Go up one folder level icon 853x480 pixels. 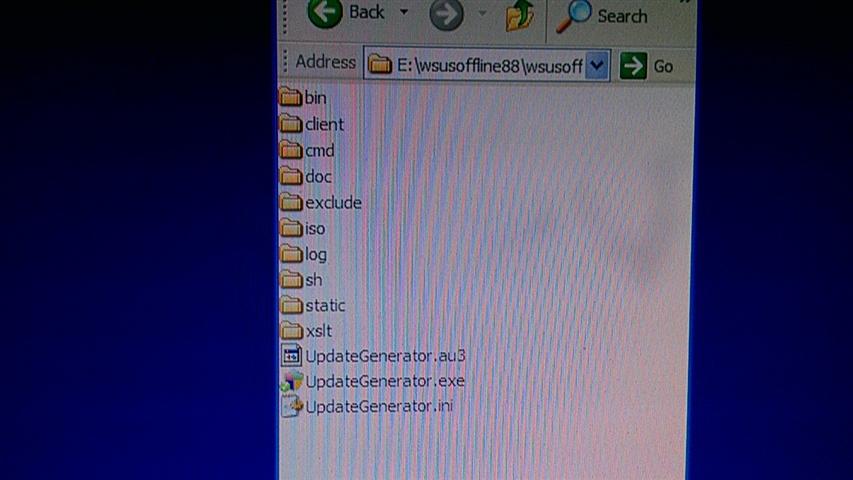click(x=520, y=15)
